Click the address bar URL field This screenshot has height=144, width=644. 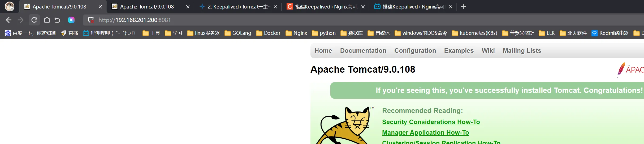pyautogui.click(x=239, y=20)
